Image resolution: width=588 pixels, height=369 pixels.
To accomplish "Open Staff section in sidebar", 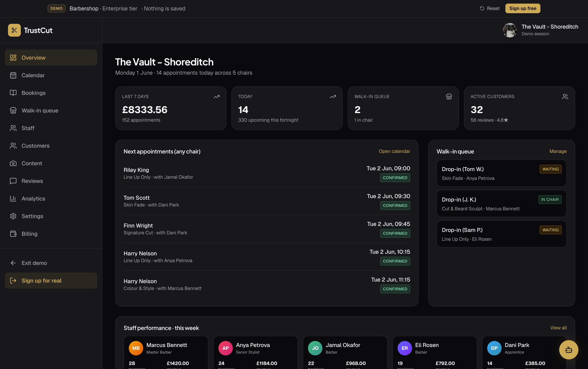I will (51, 128).
